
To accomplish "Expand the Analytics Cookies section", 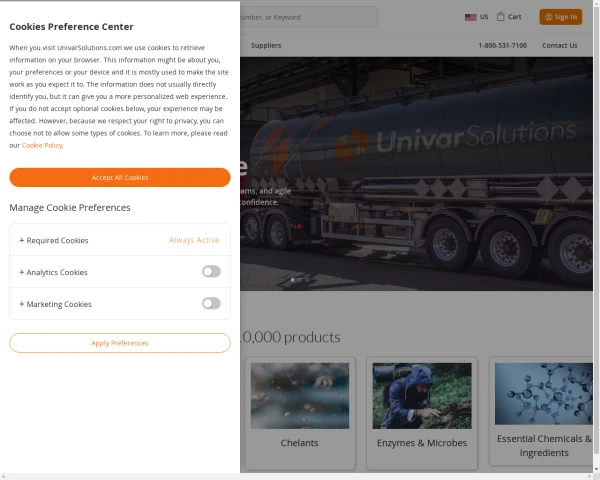I will pyautogui.click(x=54, y=272).
